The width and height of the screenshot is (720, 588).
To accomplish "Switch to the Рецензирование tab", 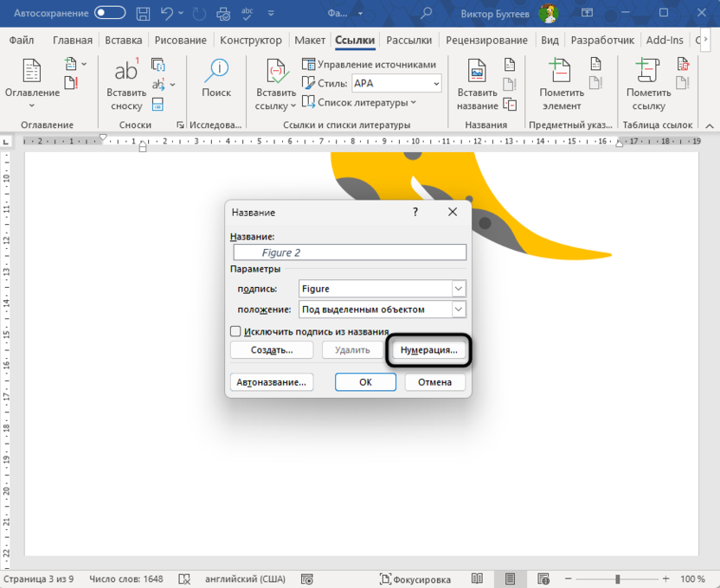I will click(x=487, y=40).
